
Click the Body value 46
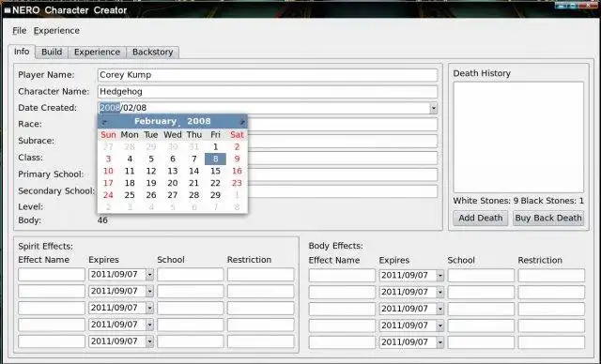(102, 220)
